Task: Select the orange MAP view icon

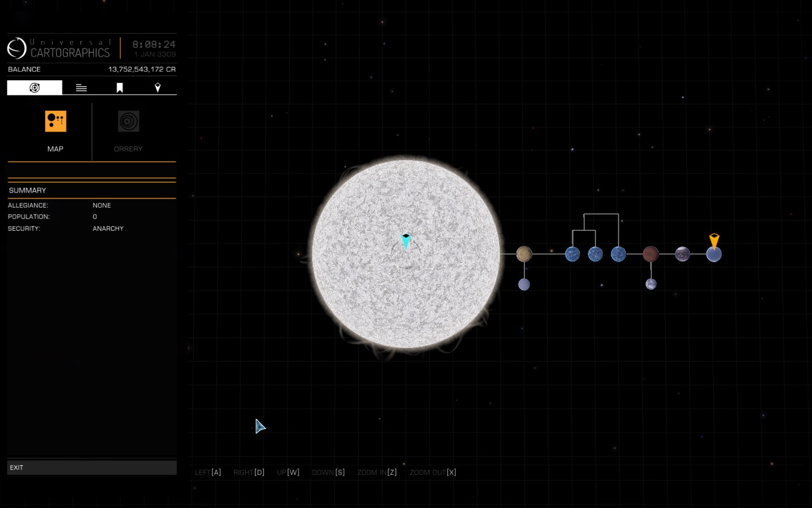Action: point(55,121)
